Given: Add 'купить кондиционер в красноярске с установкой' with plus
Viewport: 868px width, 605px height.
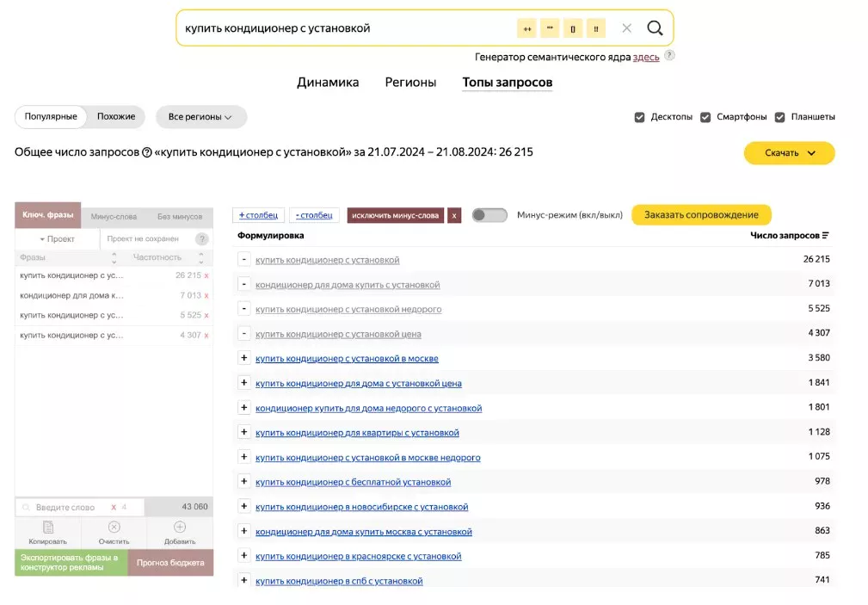Looking at the screenshot, I should (244, 556).
